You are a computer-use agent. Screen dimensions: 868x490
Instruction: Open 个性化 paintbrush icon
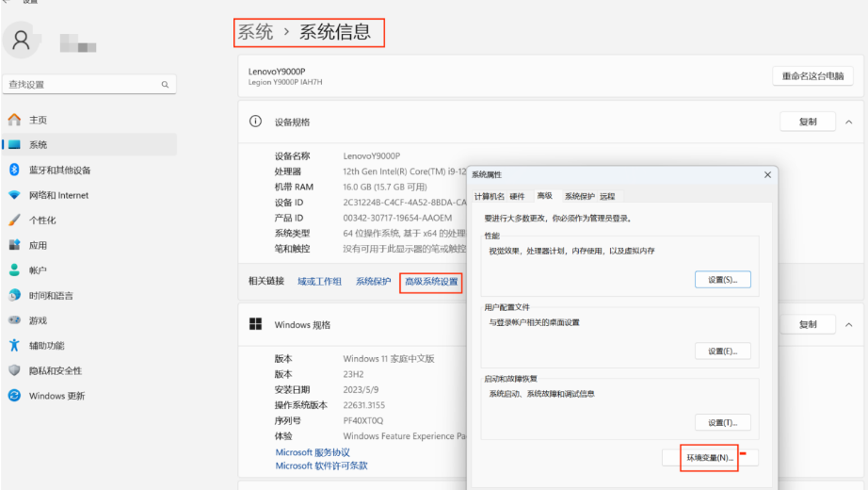coord(14,220)
